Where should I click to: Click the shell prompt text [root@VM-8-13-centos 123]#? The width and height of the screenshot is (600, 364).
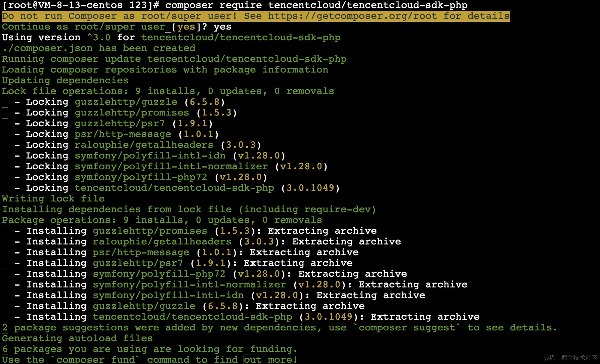pos(81,5)
